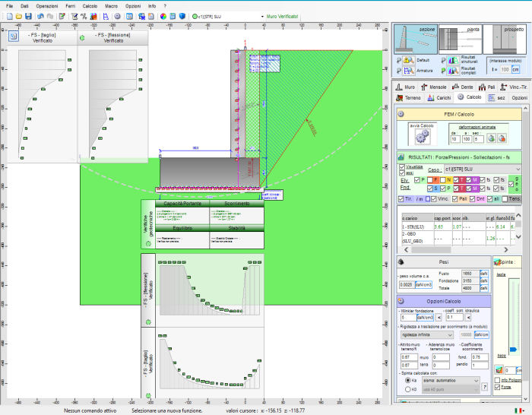
Task: Switch to the Mensole tab
Action: coord(434,87)
